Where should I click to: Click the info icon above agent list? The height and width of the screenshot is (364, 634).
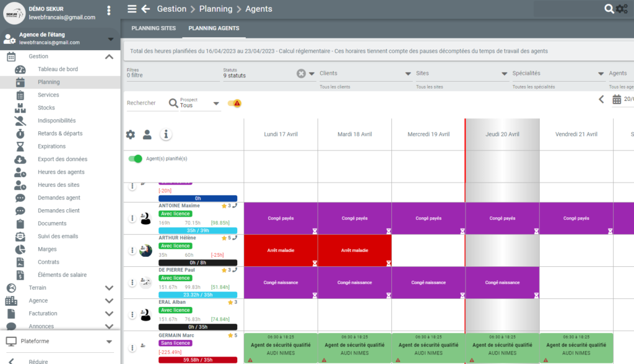coord(165,134)
